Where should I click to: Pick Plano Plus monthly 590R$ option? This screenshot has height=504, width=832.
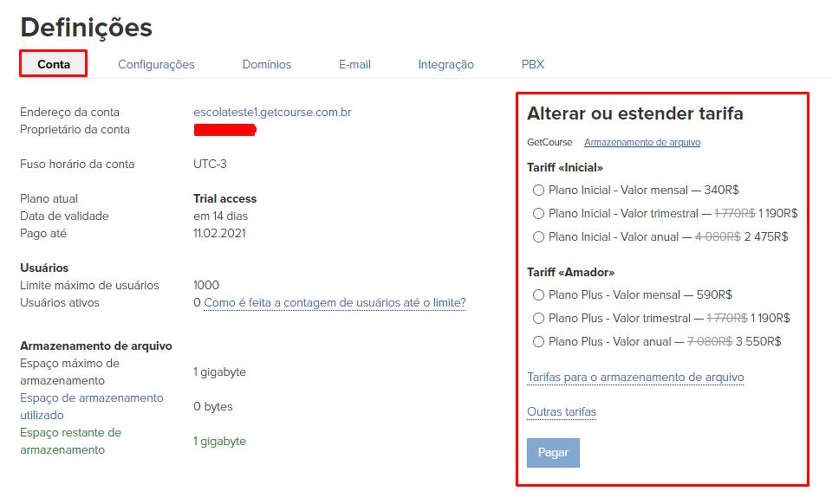[539, 294]
